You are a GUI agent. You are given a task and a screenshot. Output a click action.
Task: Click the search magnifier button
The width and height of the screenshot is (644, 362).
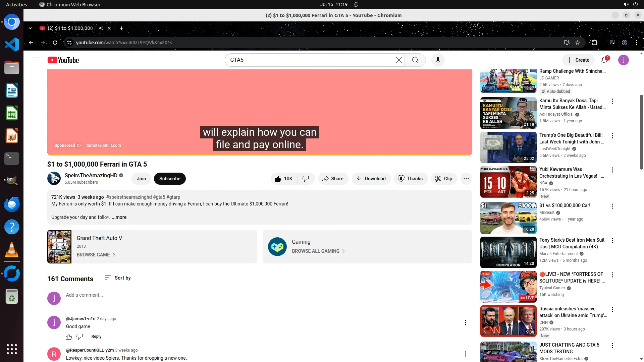[415, 60]
